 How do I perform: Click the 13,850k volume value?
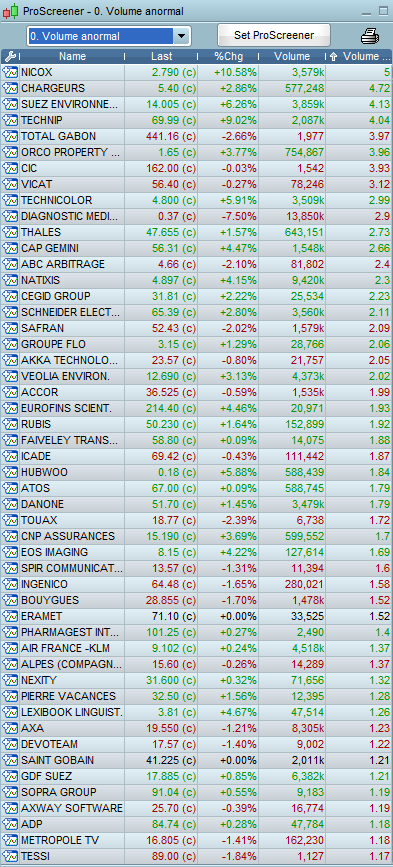point(304,216)
